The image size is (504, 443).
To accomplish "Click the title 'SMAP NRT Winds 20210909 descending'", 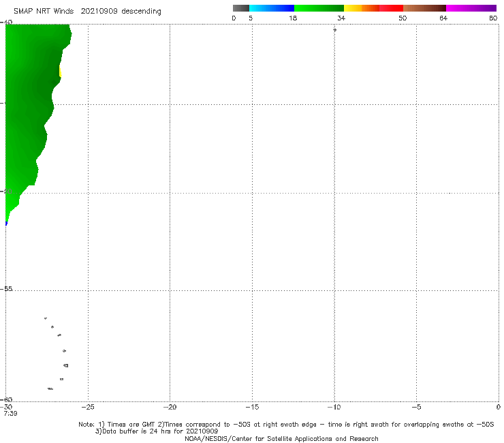I will pyautogui.click(x=87, y=12).
